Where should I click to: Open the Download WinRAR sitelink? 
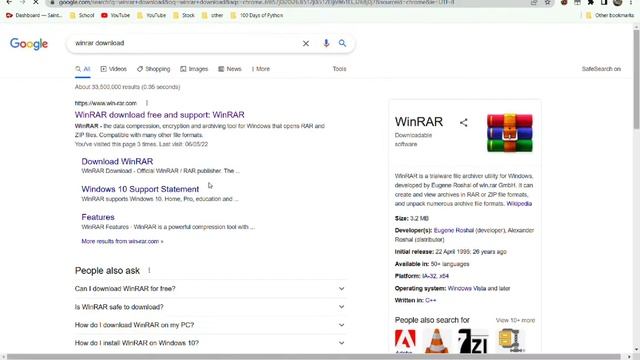(x=117, y=162)
